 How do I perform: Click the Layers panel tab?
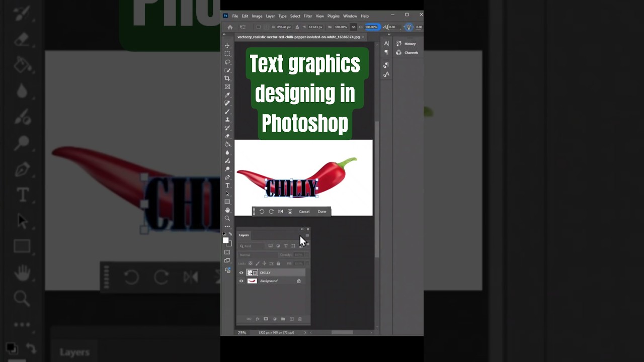[x=244, y=235]
